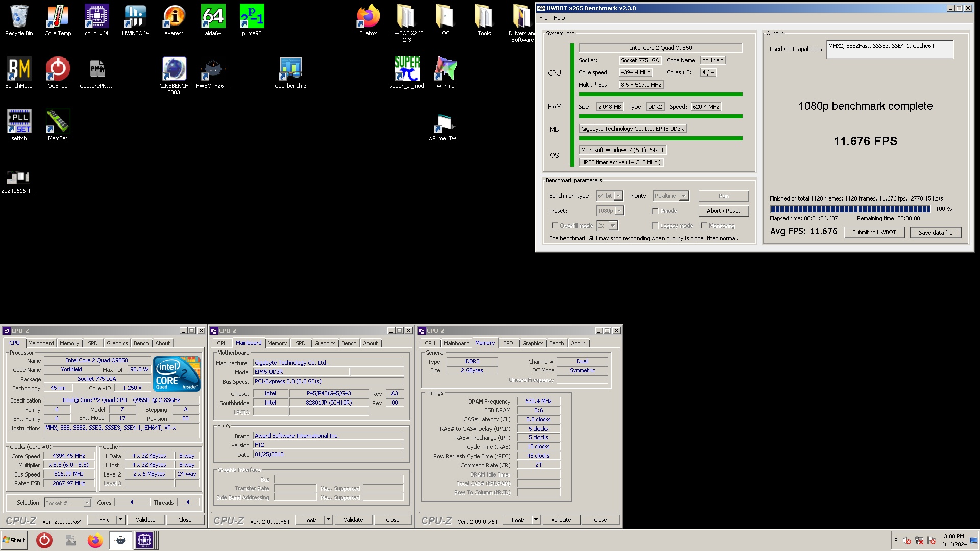980x551 pixels.
Task: Open the Benchmark type dropdown
Action: click(609, 196)
